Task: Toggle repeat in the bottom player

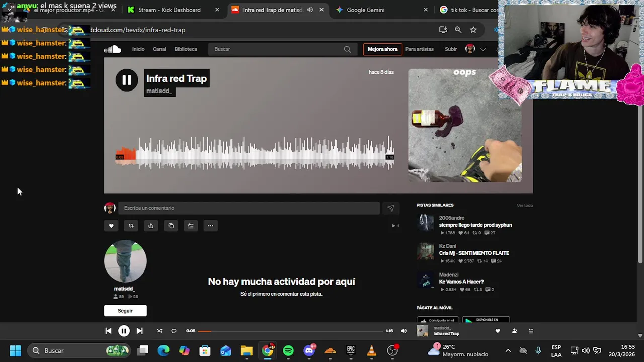Action: [x=174, y=331]
